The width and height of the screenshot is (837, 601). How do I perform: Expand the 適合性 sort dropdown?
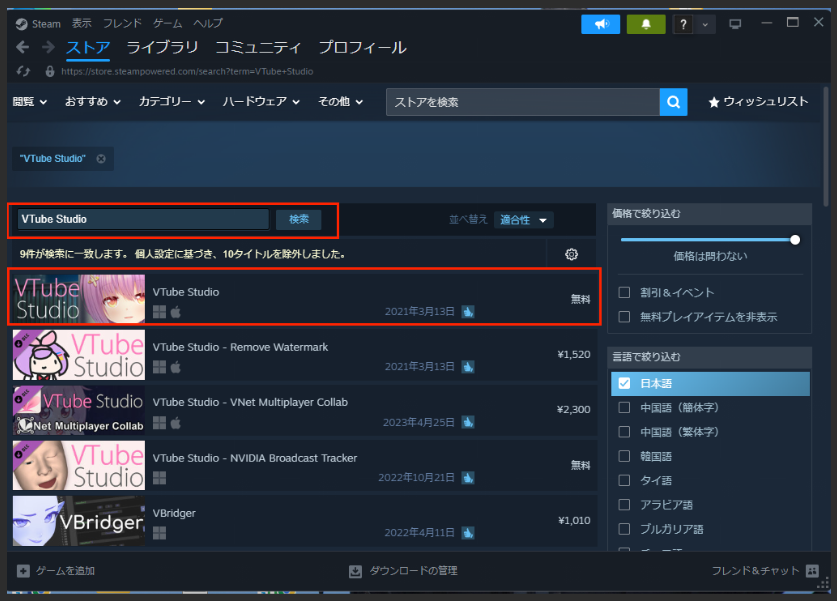pos(524,220)
